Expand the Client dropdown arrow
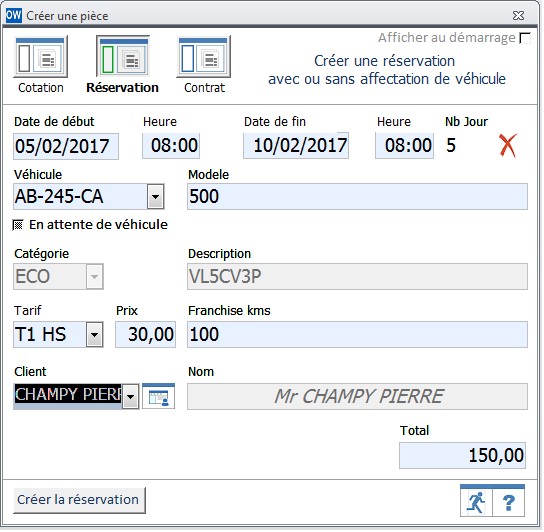This screenshot has width=544, height=532. (131, 397)
